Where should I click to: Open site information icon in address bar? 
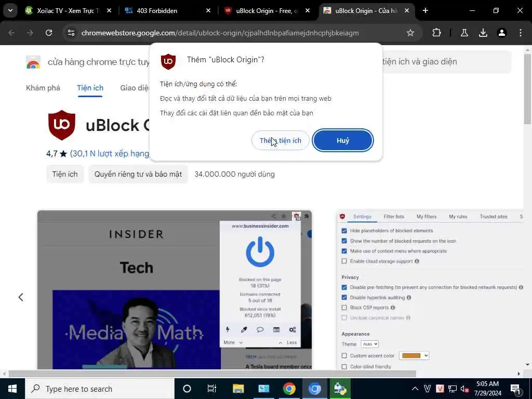[71, 33]
